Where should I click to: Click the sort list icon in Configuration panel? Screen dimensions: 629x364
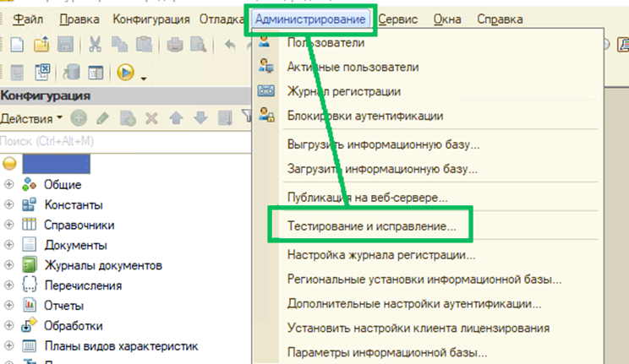pyautogui.click(x=225, y=118)
